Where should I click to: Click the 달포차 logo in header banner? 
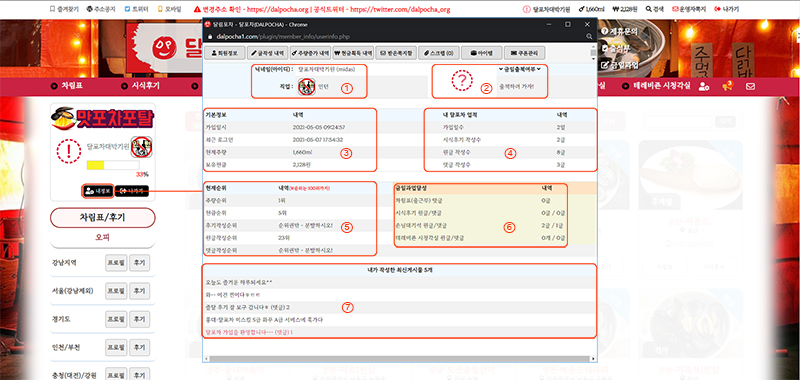tap(176, 48)
